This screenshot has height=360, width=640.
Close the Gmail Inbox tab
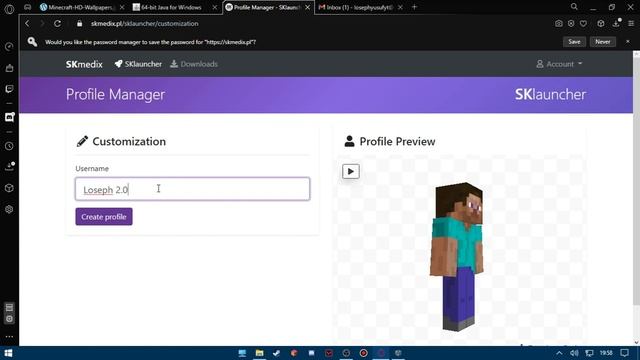pyautogui.click(x=400, y=7)
